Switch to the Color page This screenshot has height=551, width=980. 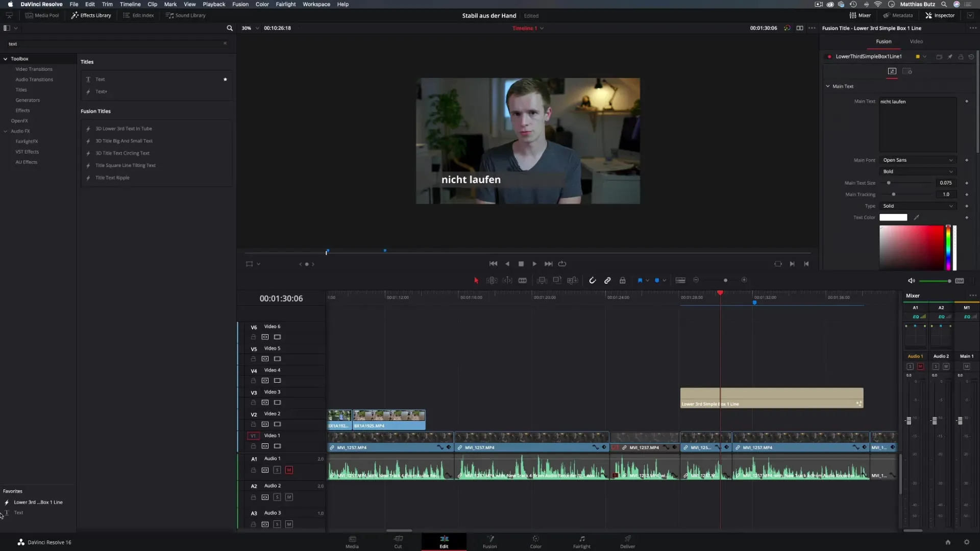point(535,542)
